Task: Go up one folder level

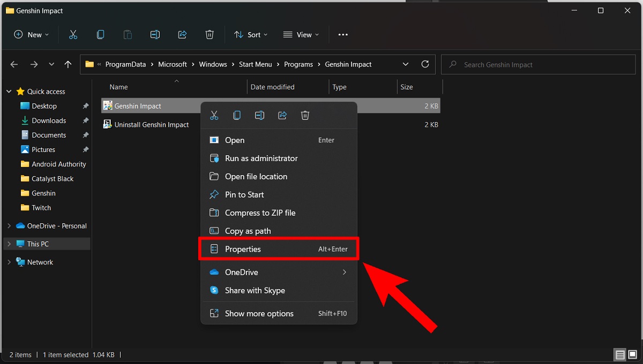Action: [x=68, y=64]
